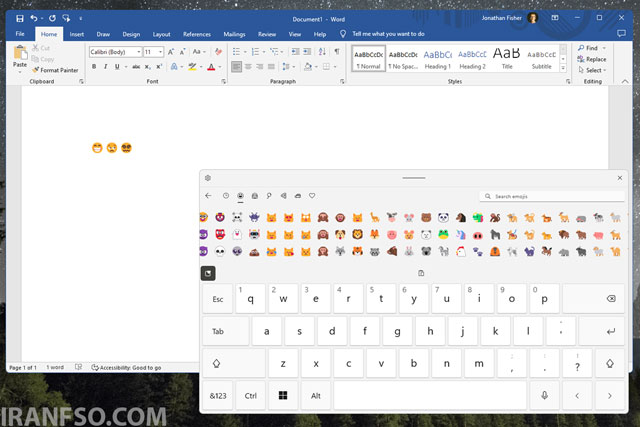Insert the pile of poo emoji

pyautogui.click(x=254, y=251)
